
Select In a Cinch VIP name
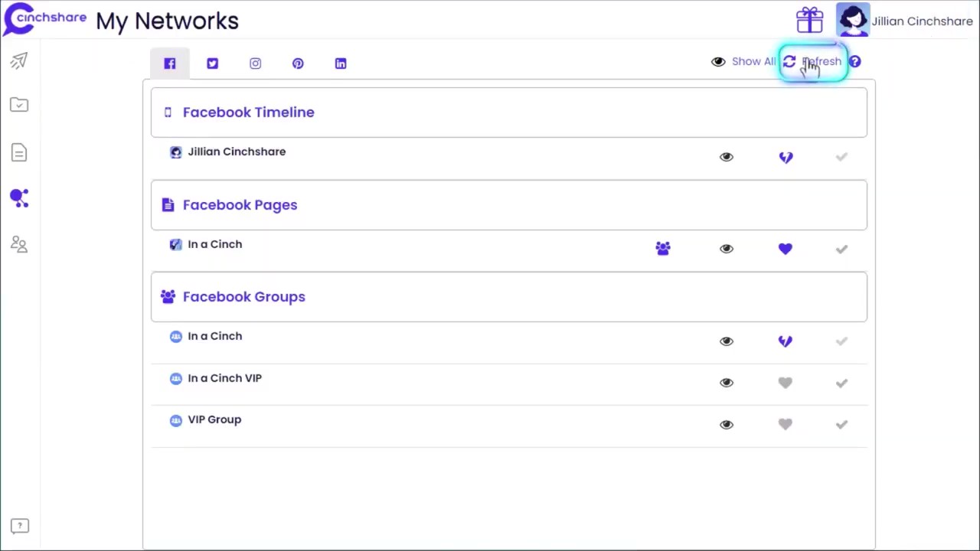pos(224,378)
